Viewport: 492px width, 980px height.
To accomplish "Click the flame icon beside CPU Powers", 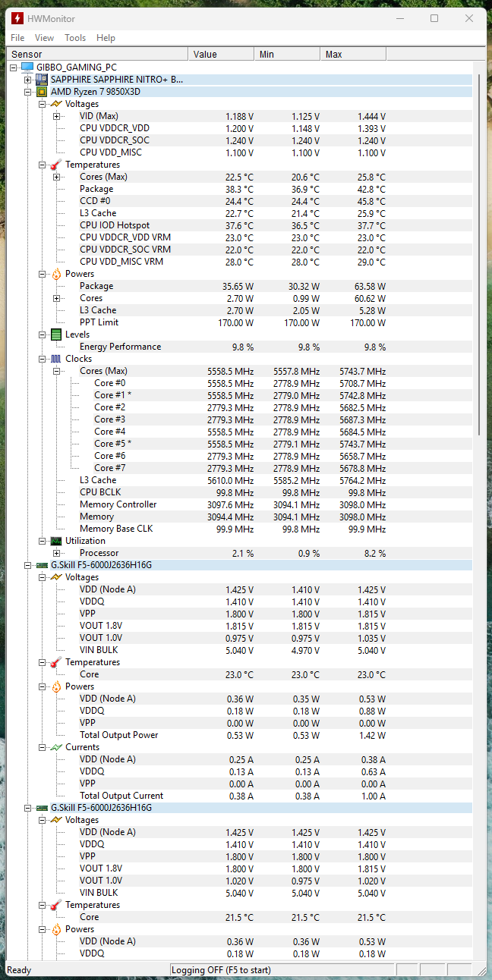I will point(56,274).
